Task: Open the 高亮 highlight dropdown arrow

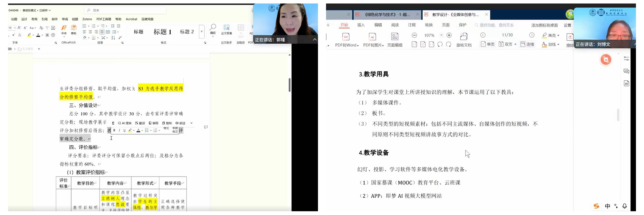Action: (x=558, y=35)
